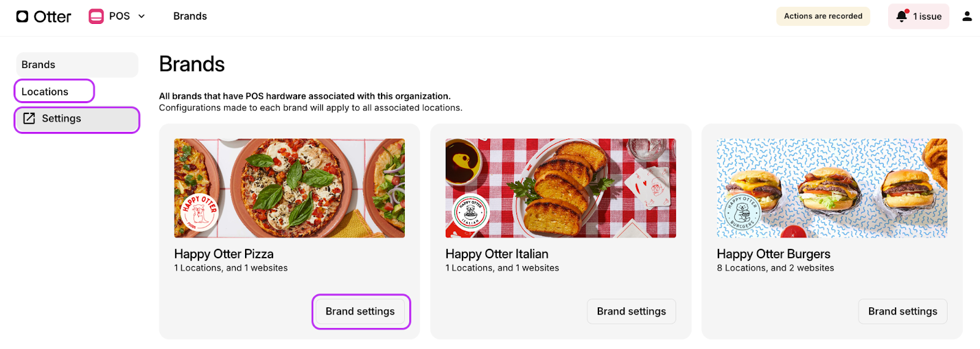Click the Happy Otter Italian cover image

(561, 188)
